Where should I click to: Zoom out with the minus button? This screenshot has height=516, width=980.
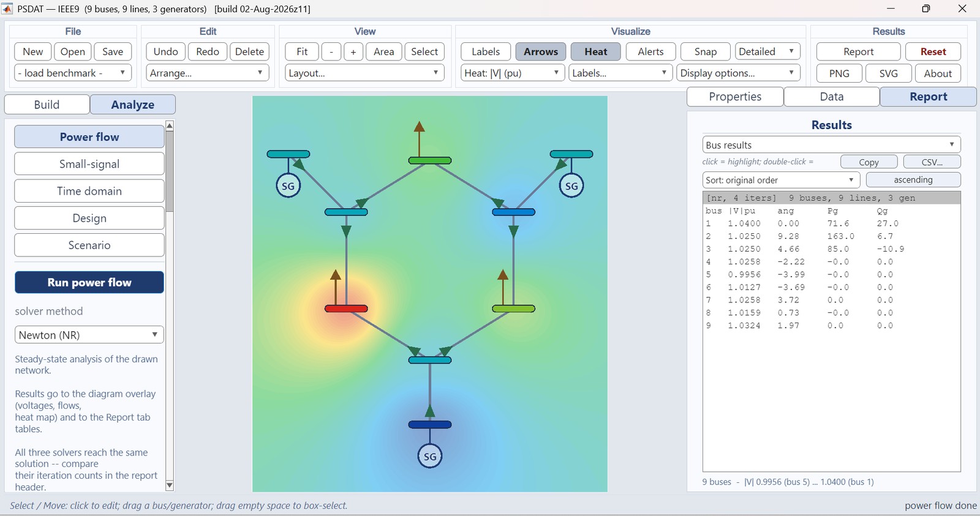[x=331, y=51]
